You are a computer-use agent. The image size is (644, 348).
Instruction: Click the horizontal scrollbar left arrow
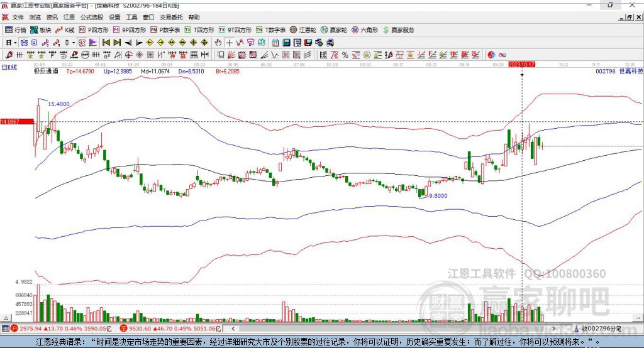(233, 329)
